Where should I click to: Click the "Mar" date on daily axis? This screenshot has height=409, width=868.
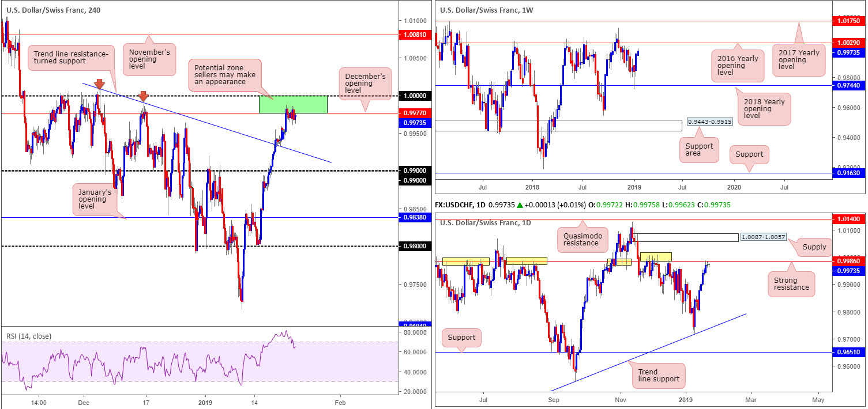click(750, 399)
